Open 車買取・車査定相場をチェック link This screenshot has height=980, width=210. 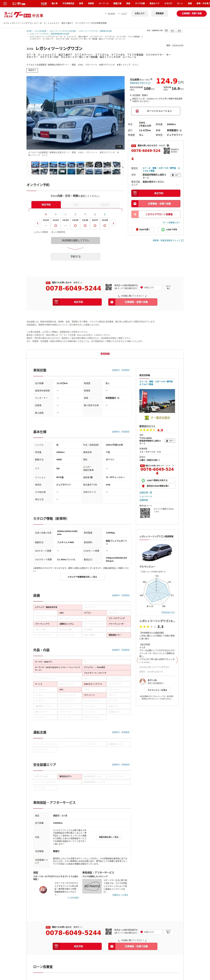coord(168,240)
